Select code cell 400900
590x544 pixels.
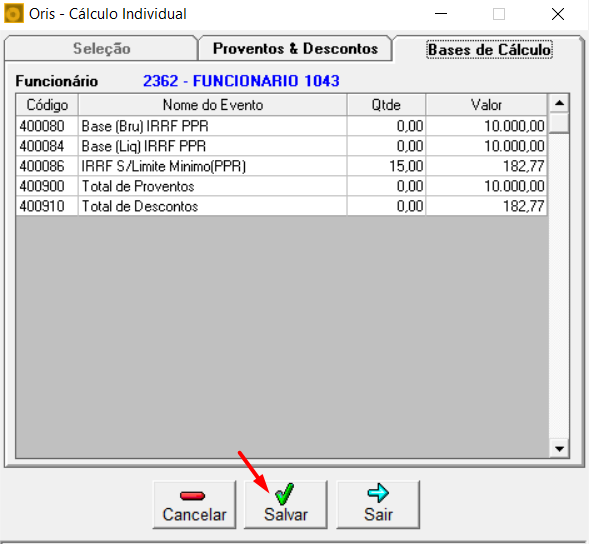click(x=47, y=186)
